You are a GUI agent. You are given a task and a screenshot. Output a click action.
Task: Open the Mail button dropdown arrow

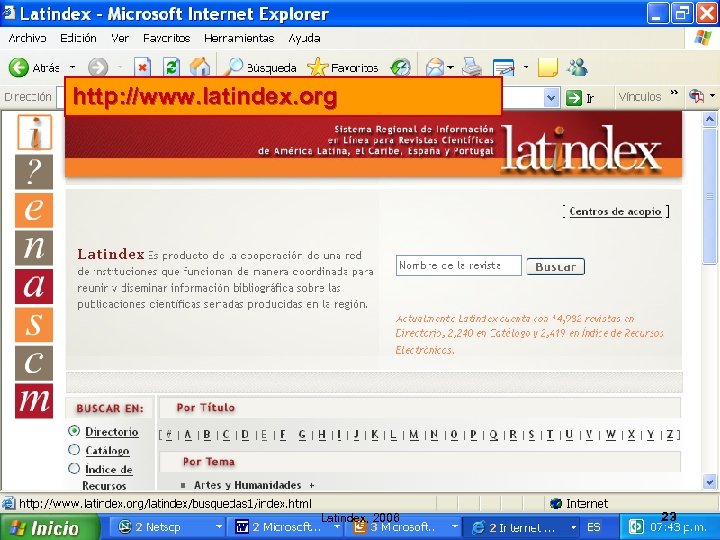[450, 68]
